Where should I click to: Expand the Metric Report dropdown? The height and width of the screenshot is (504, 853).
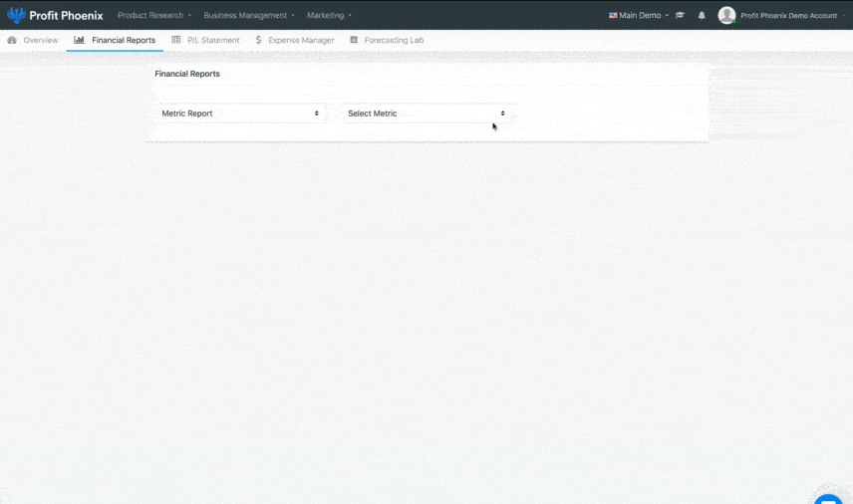[x=240, y=114]
